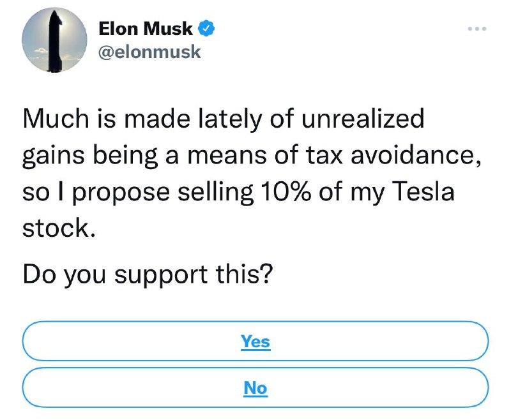The image size is (511, 420).
Task: Click the blue verified checkmark badge
Action: [206, 28]
